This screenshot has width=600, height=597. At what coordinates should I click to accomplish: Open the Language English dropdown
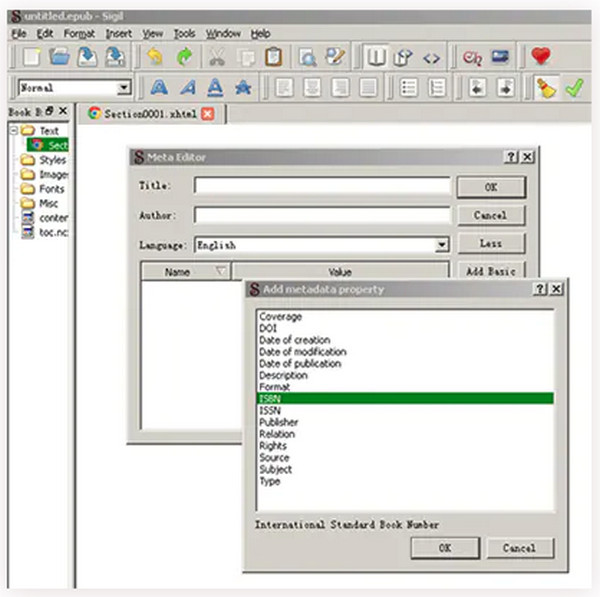tap(442, 245)
